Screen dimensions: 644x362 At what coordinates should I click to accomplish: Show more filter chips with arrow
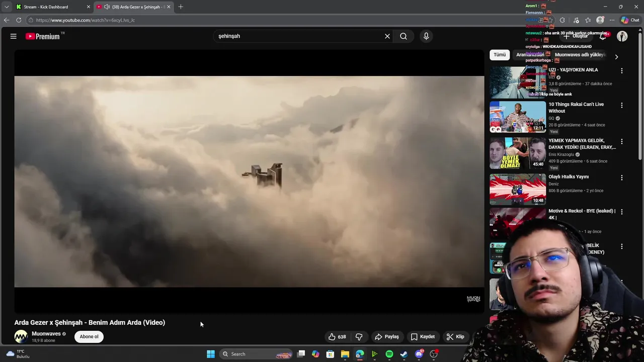click(616, 57)
